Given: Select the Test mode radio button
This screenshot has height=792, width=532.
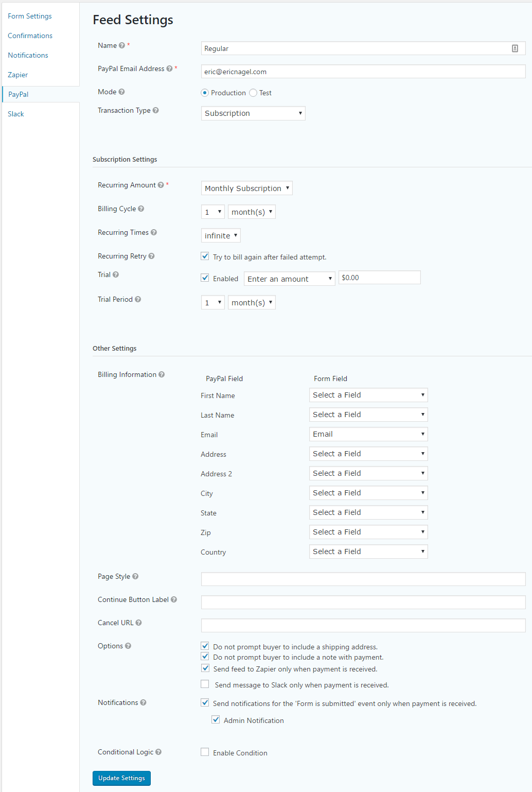Looking at the screenshot, I should [x=253, y=93].
